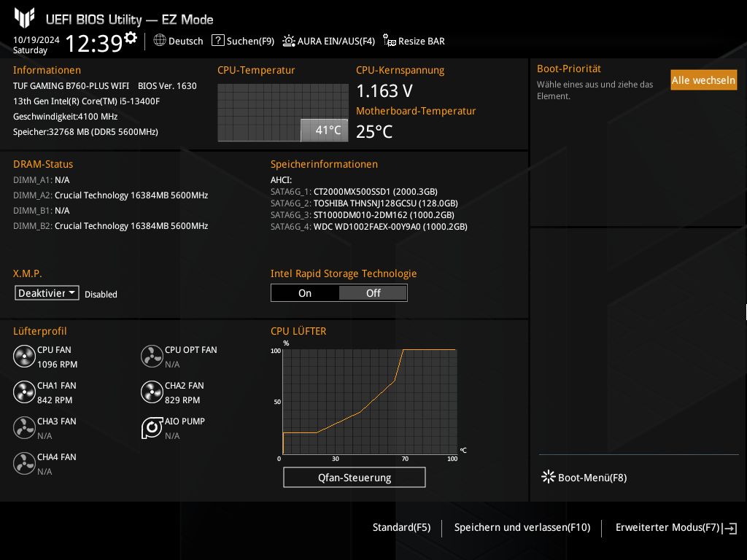Select the CHA2 FAN icon
Viewport: 747px width, 560px height.
[x=152, y=392]
